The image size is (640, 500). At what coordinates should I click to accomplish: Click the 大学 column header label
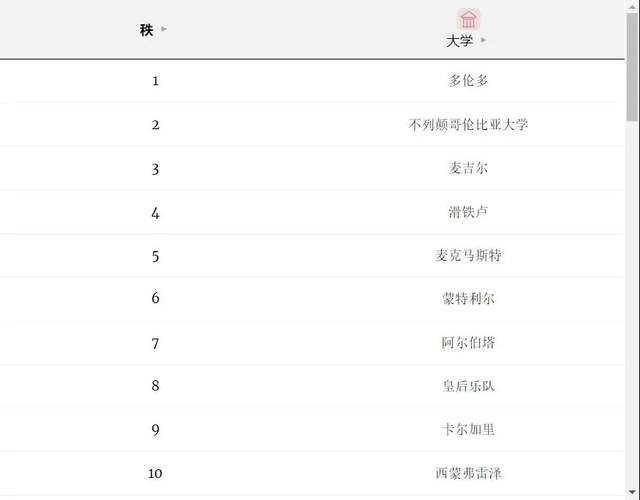(x=459, y=41)
